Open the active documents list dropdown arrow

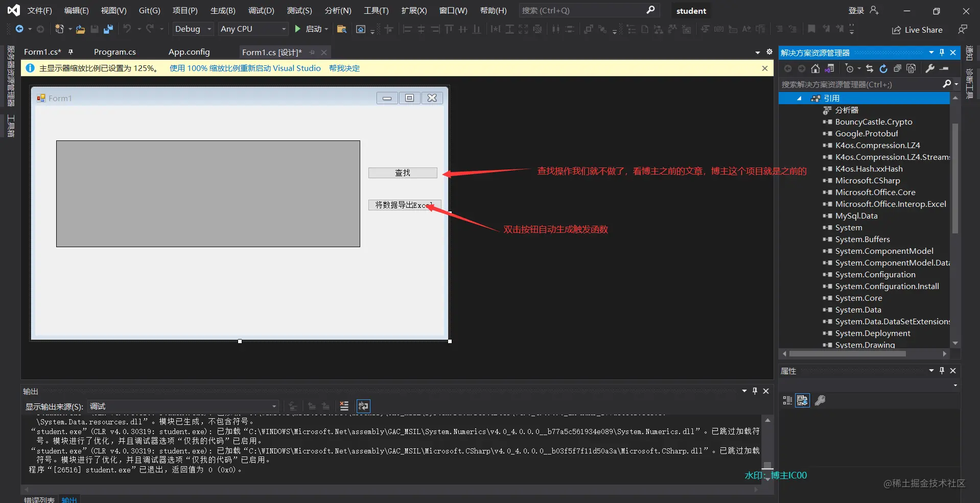tap(758, 53)
